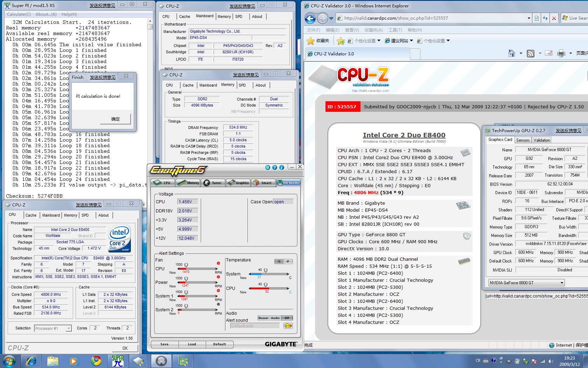Open Google Chrome from taskbar

click(x=96, y=361)
